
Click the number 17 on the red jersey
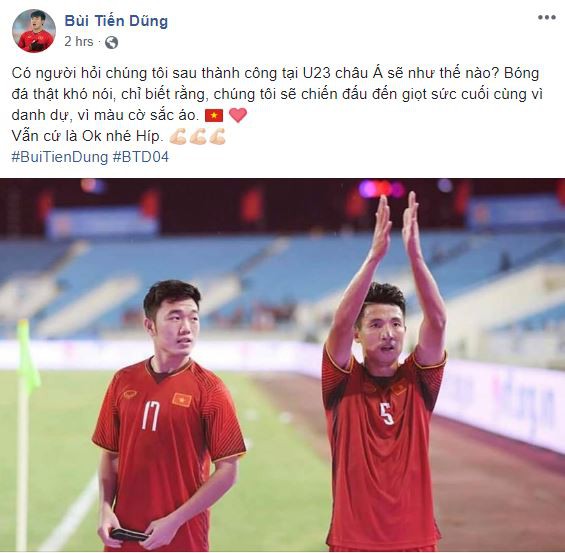(151, 415)
